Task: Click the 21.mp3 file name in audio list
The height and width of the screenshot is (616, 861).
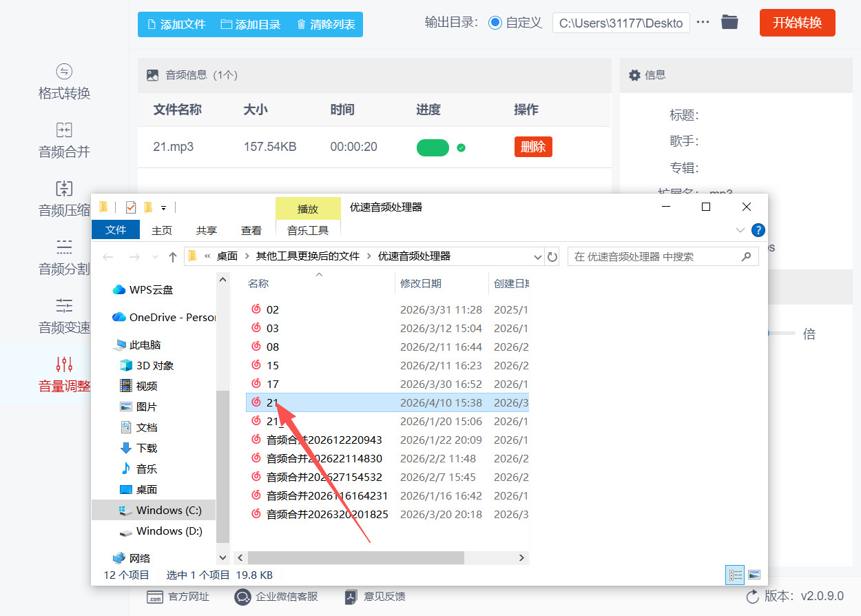Action: [x=173, y=147]
